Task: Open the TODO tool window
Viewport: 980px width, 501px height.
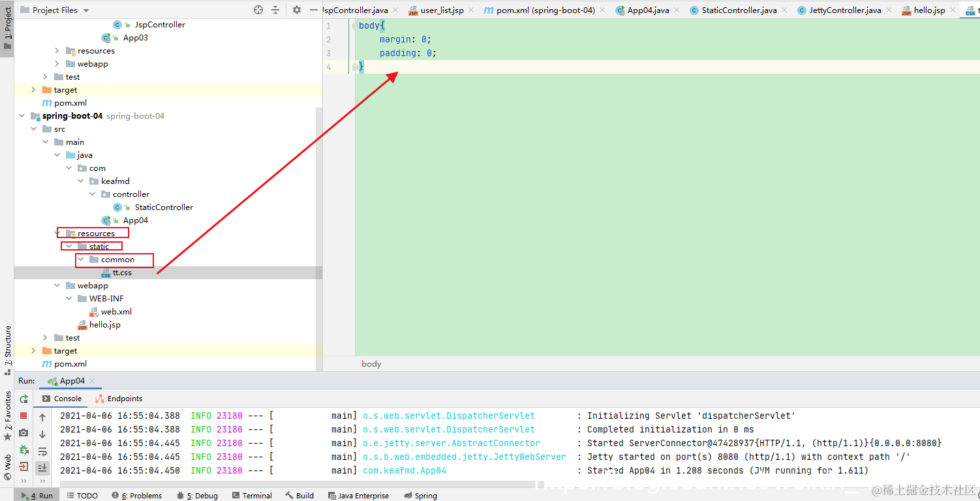Action: (82, 496)
